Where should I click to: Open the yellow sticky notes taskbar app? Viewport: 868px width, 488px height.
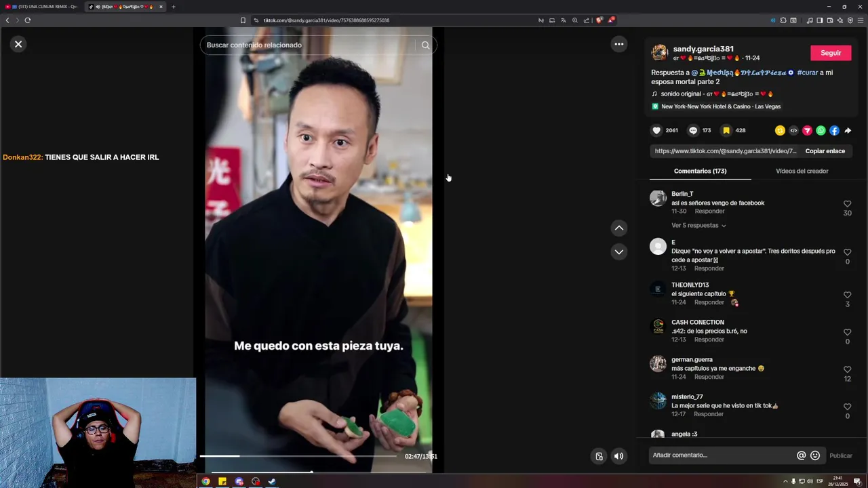(x=222, y=481)
